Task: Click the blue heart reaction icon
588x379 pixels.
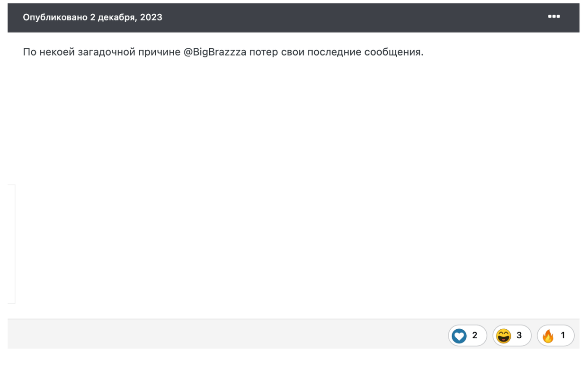Action: (459, 336)
